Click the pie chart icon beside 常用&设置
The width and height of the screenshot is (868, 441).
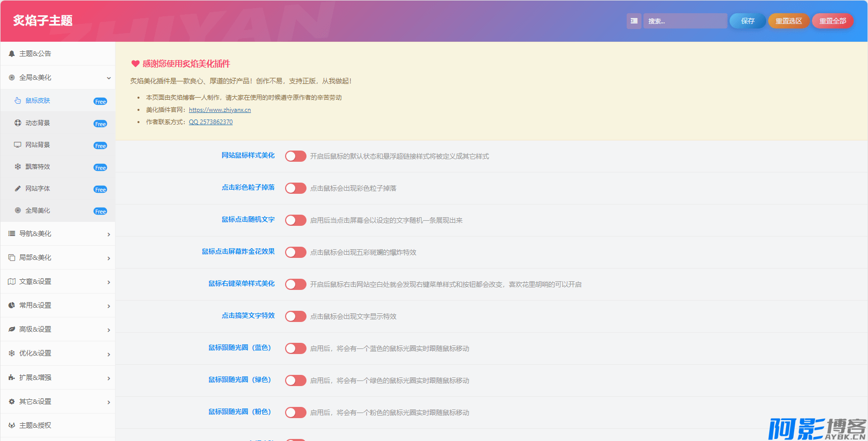(12, 305)
